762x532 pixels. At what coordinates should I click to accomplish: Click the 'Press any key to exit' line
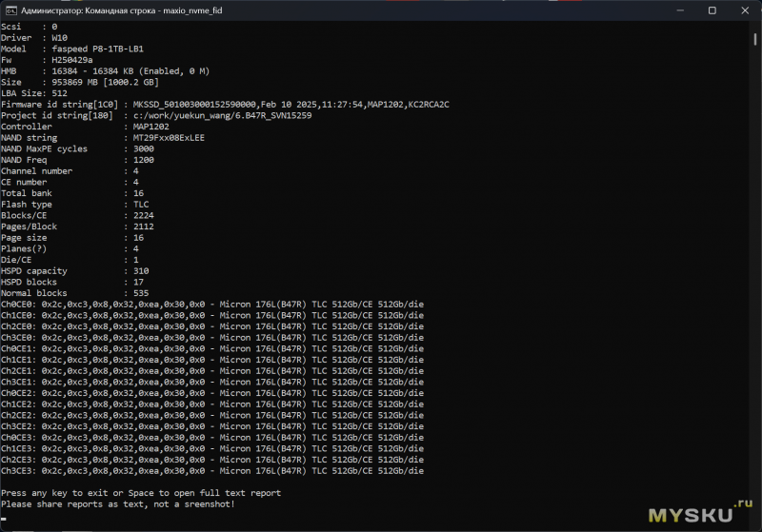tap(141, 493)
